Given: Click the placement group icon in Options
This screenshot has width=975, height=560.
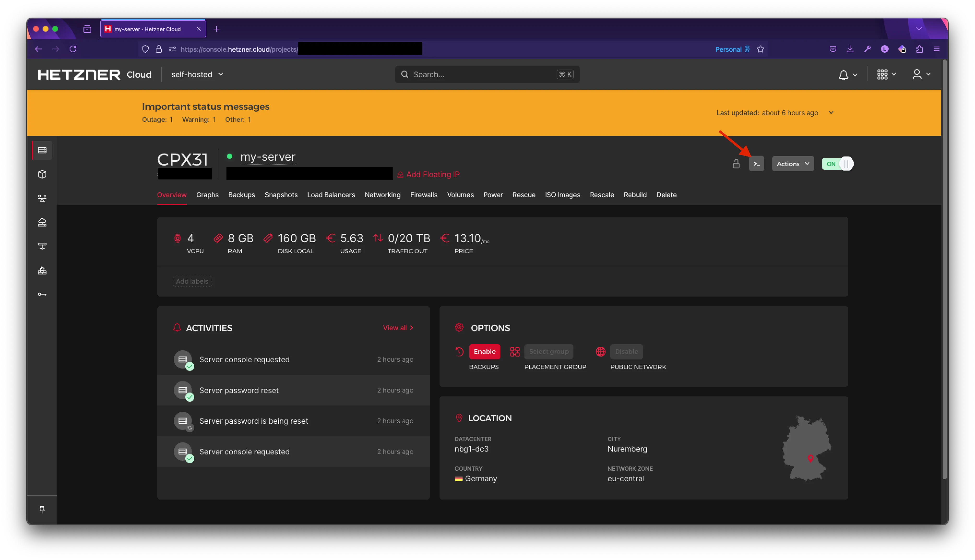Looking at the screenshot, I should 514,351.
